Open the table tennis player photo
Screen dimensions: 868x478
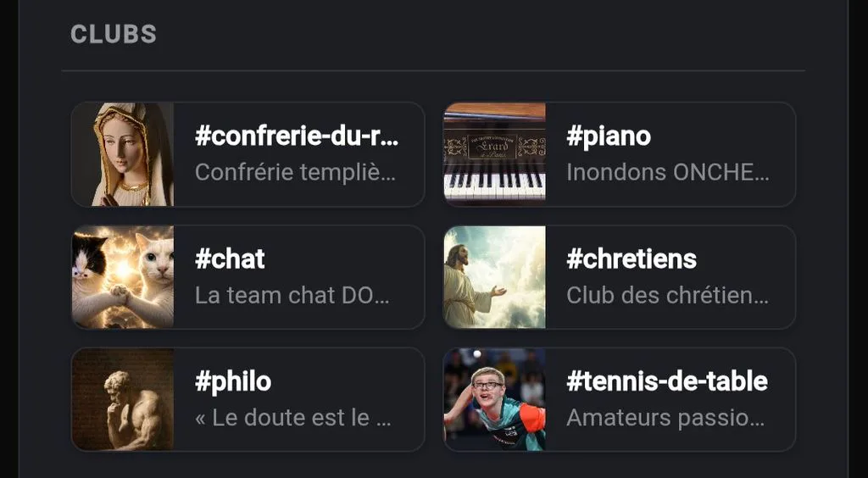[x=494, y=399]
